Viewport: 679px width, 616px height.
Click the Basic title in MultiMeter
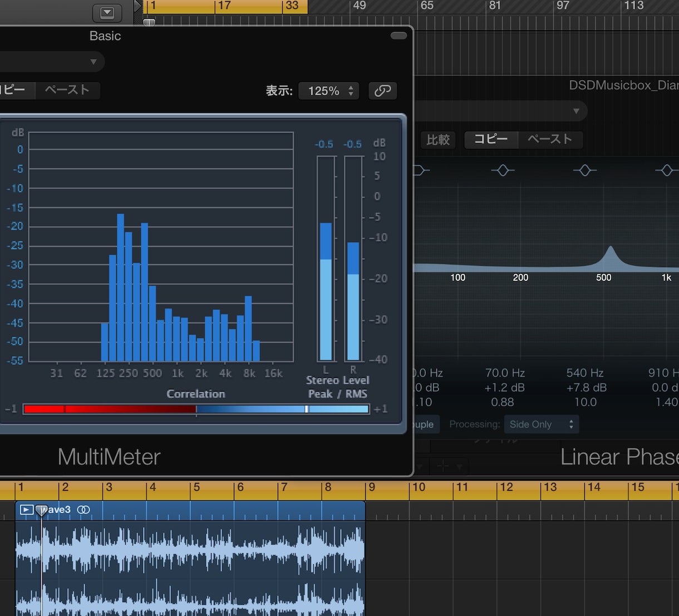pyautogui.click(x=105, y=36)
